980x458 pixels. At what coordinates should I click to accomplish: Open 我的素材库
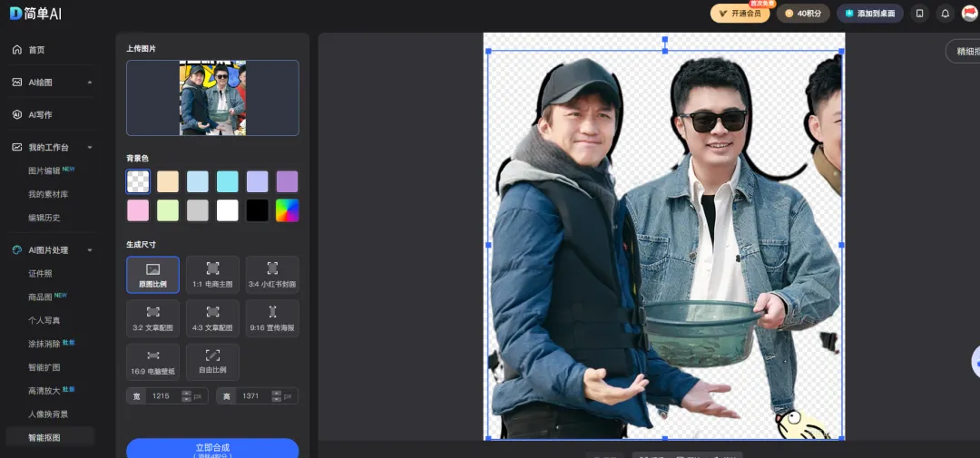(48, 194)
